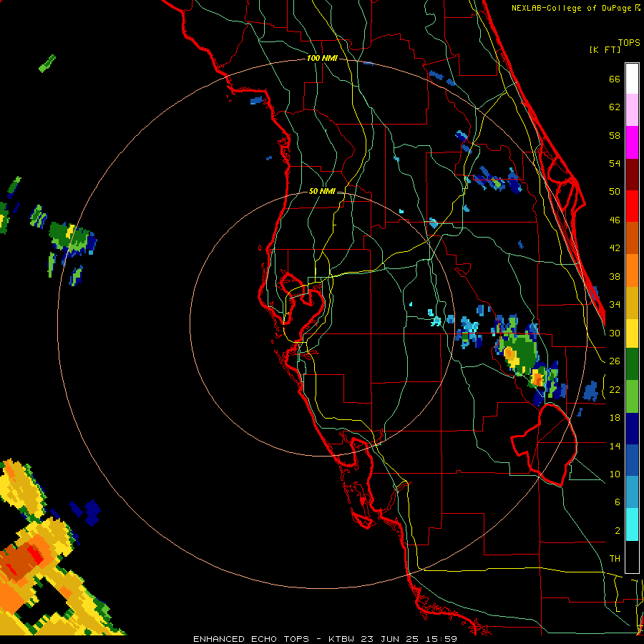The image size is (644, 644).
Task: Click the green storm cell with yellow-orange core
Action: pyautogui.click(x=517, y=354)
